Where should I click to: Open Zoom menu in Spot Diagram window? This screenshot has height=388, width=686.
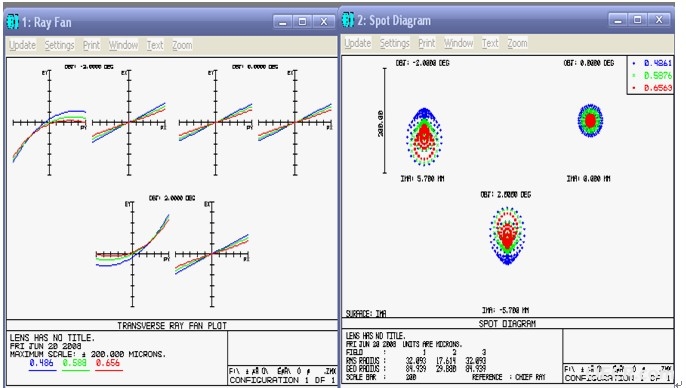[x=517, y=43]
